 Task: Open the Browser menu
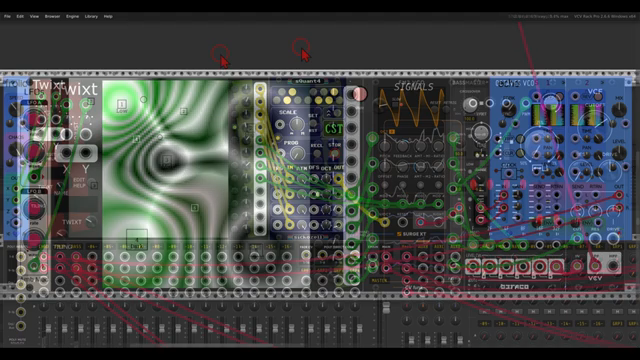pos(52,16)
